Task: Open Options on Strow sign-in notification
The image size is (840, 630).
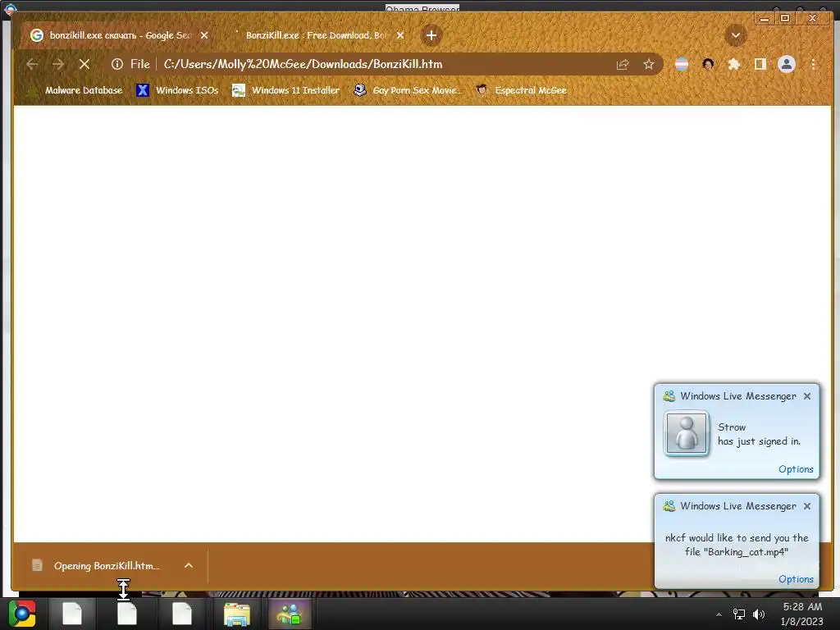Action: click(x=796, y=469)
